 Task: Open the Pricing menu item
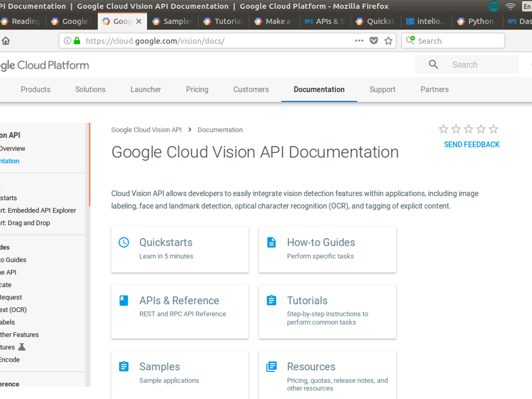coord(197,89)
